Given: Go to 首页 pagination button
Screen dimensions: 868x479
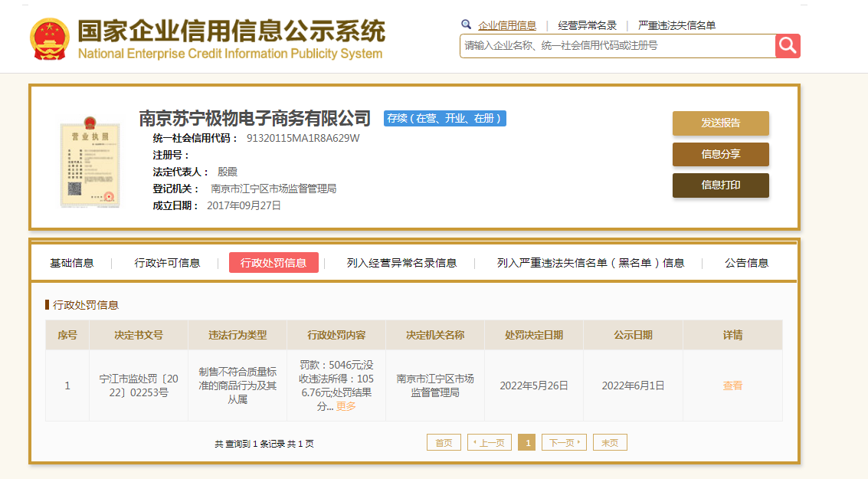Looking at the screenshot, I should point(444,443).
